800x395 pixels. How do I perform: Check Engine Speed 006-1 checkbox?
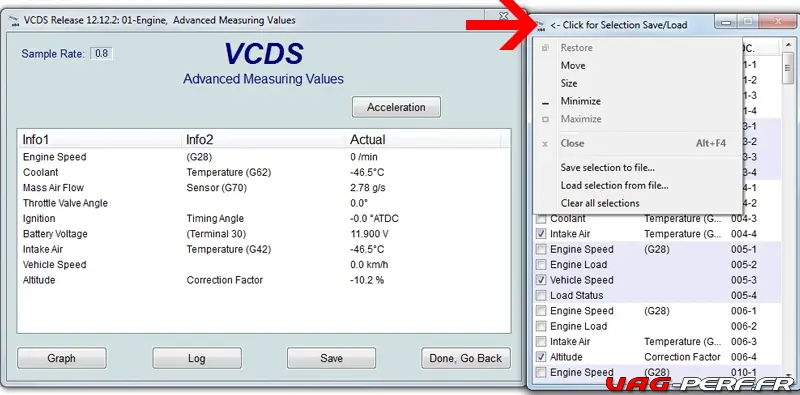point(541,311)
